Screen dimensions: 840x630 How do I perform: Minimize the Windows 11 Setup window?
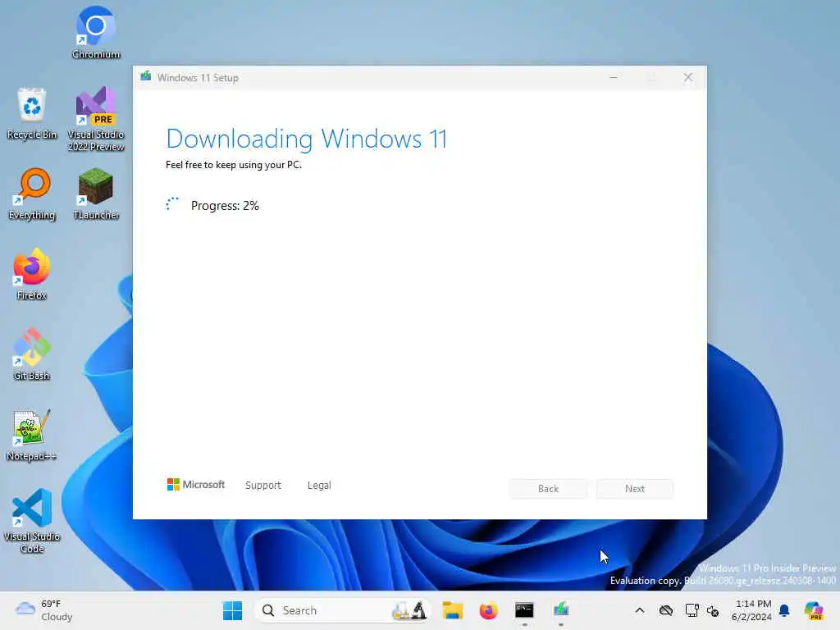click(x=614, y=78)
